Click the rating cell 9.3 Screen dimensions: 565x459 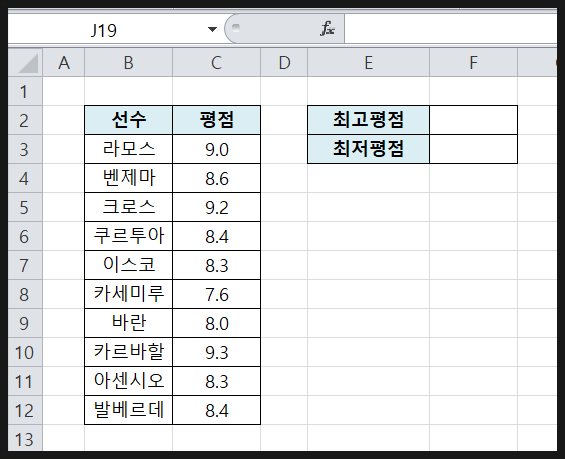(x=217, y=352)
